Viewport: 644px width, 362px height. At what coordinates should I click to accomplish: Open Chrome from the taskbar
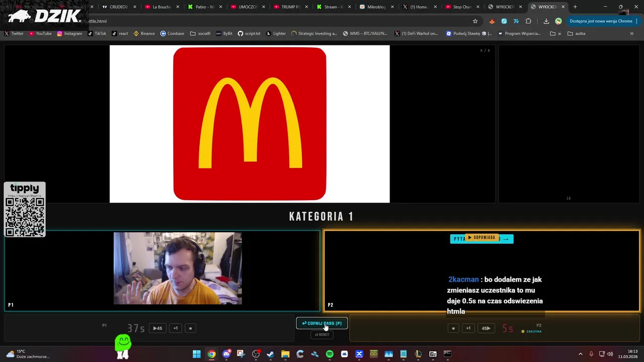click(x=211, y=354)
